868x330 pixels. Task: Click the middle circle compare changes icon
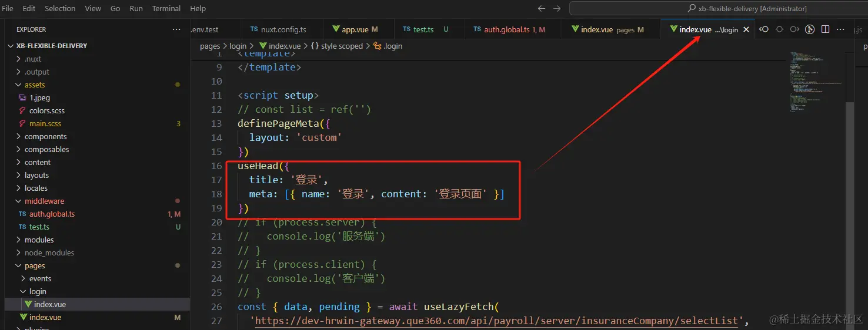tap(779, 29)
